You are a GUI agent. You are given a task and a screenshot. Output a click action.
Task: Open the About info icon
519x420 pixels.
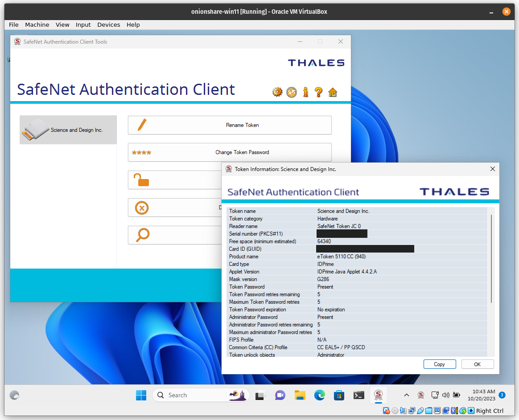coord(305,92)
